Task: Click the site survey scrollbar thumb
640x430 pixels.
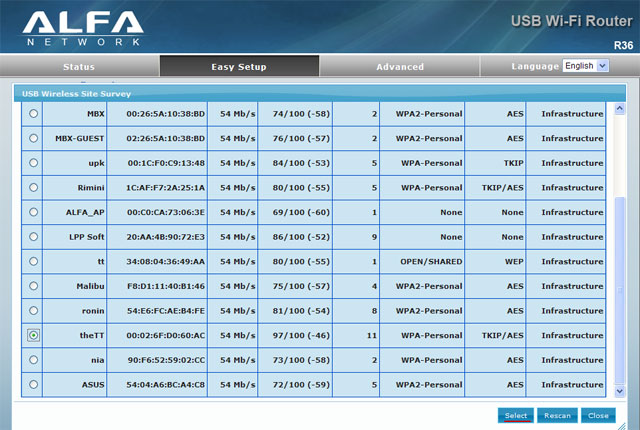Action: [620, 290]
